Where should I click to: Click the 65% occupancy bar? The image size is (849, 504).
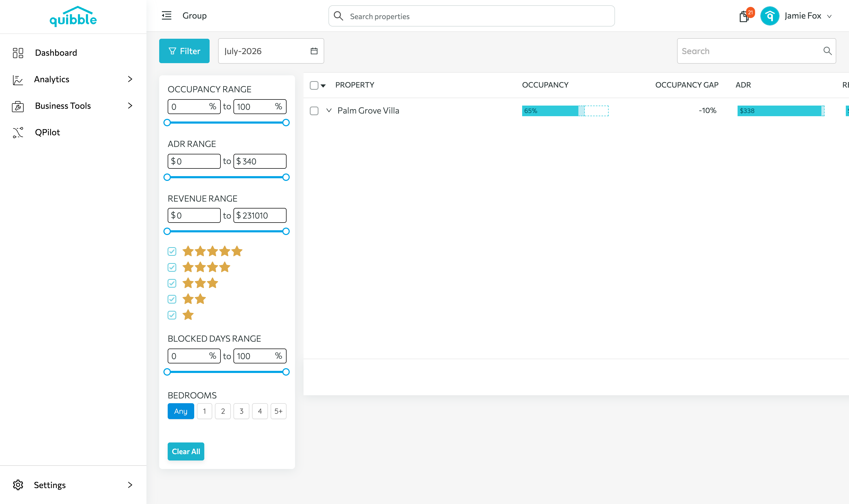tap(565, 111)
